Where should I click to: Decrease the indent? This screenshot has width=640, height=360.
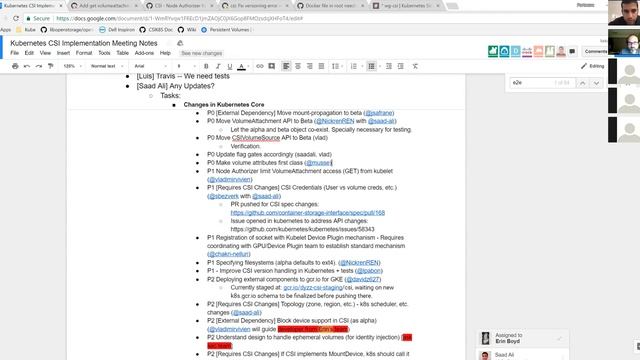tap(389, 66)
